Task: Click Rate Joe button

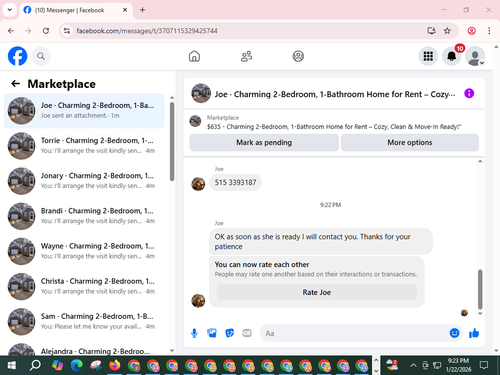Action: (317, 292)
